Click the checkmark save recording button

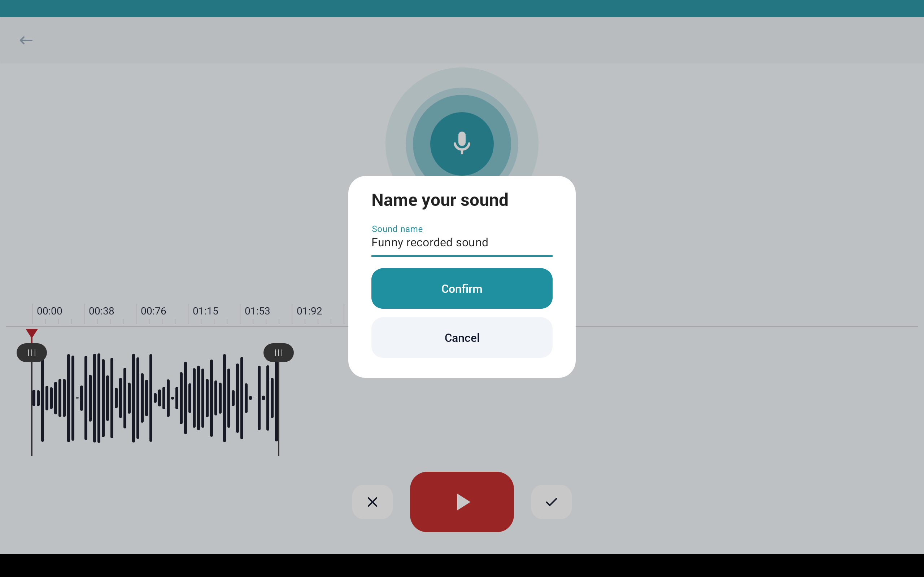[x=551, y=502]
